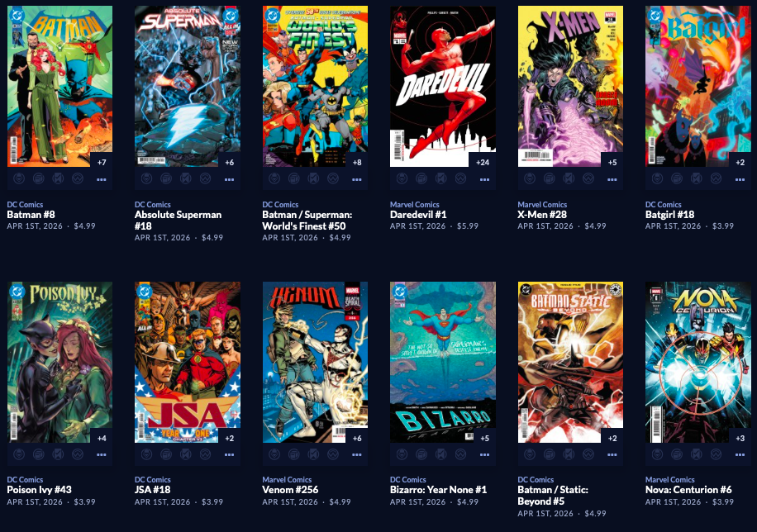Screen dimensions: 757x532
Task: Show the +24 variant covers for Daredevil #1
Action: click(x=483, y=162)
